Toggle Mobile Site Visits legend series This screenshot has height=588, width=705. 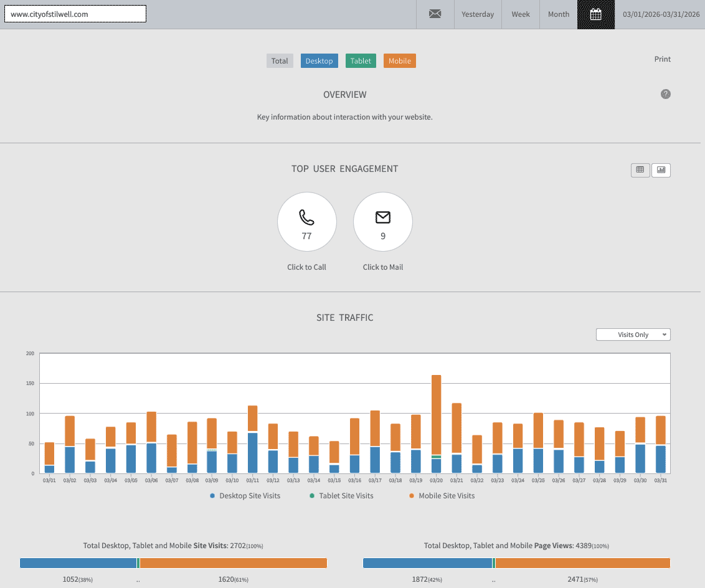click(442, 496)
